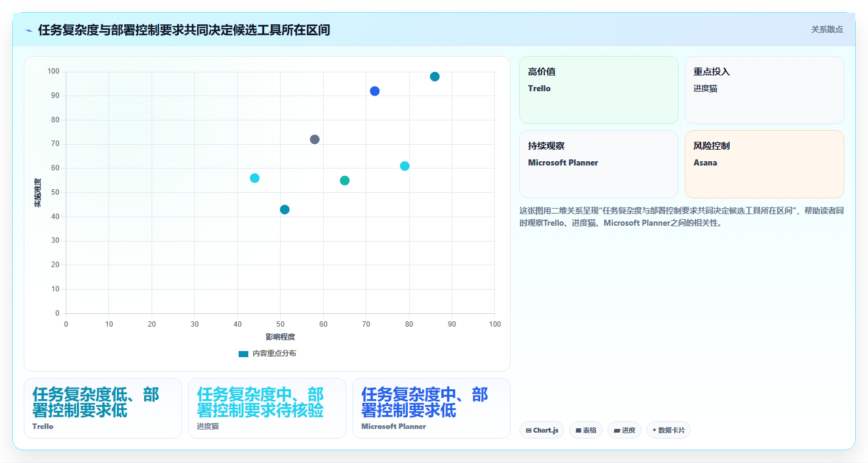Select the blue scatter point at impact 72

375,91
